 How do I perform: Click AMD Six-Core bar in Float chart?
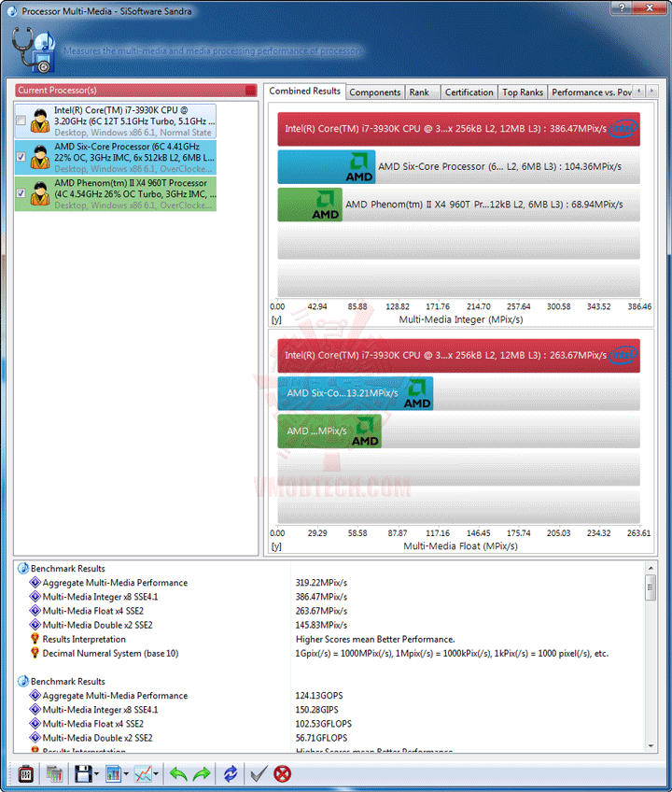pos(355,393)
